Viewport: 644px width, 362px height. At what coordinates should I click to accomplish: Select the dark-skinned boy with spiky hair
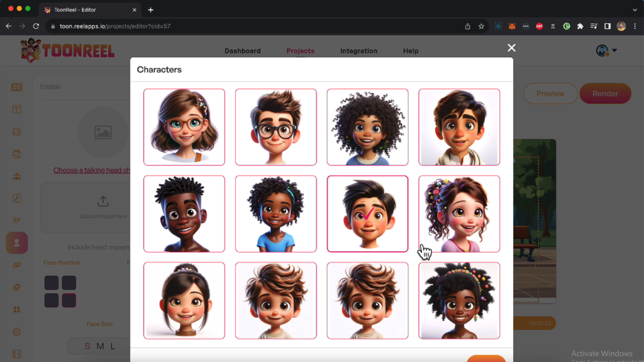tap(184, 214)
